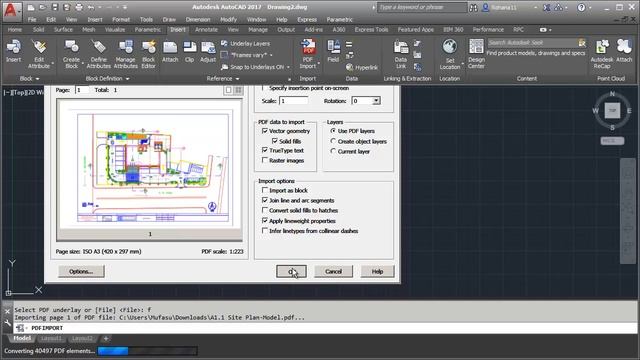Select the Adjust tool

click(208, 51)
